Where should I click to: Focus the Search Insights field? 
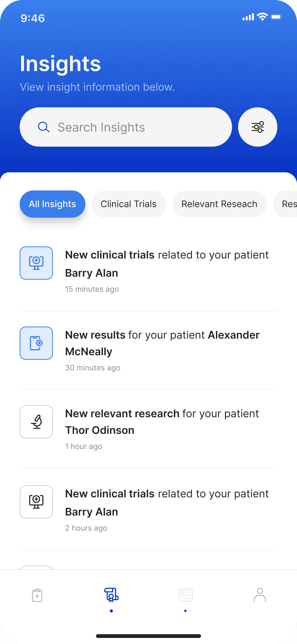tap(126, 127)
